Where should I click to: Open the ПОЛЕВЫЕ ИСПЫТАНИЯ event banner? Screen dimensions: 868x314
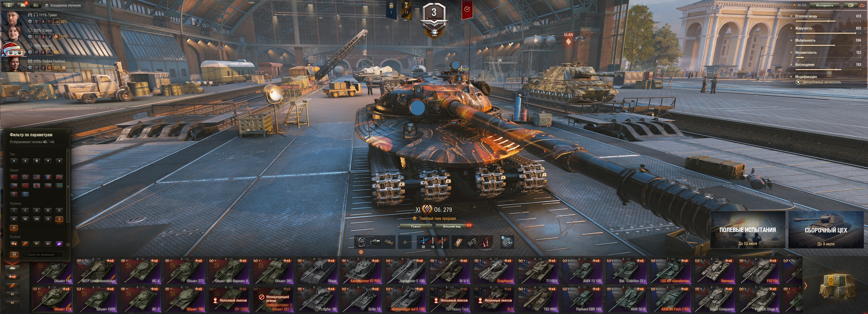(x=747, y=230)
